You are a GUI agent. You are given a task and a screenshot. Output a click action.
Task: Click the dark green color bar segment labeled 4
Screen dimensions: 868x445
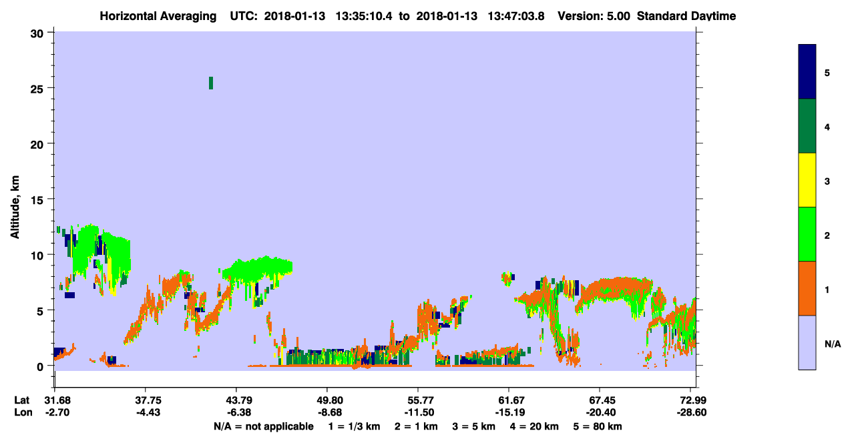(807, 126)
